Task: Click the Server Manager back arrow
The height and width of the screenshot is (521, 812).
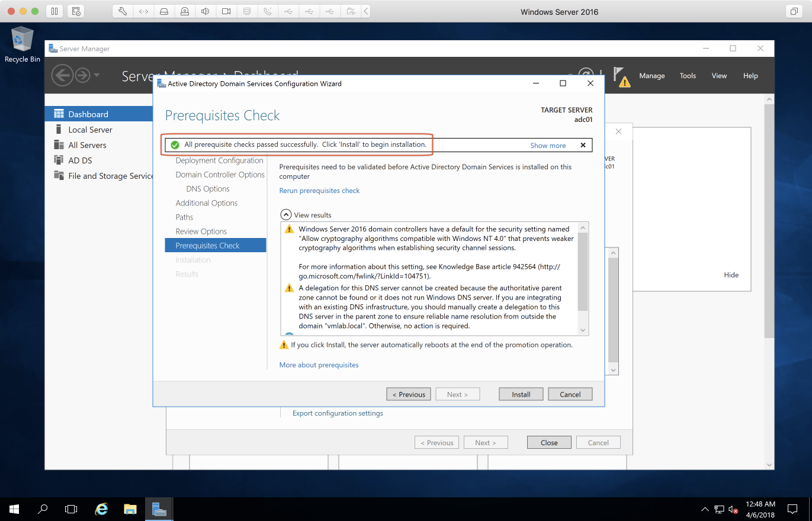Action: click(62, 75)
